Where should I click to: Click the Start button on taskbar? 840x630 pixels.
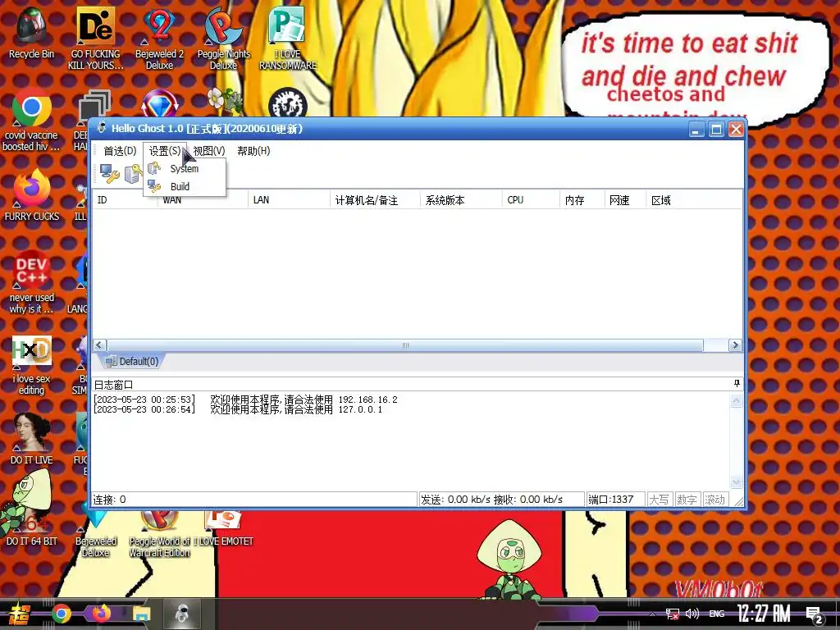coord(20,614)
